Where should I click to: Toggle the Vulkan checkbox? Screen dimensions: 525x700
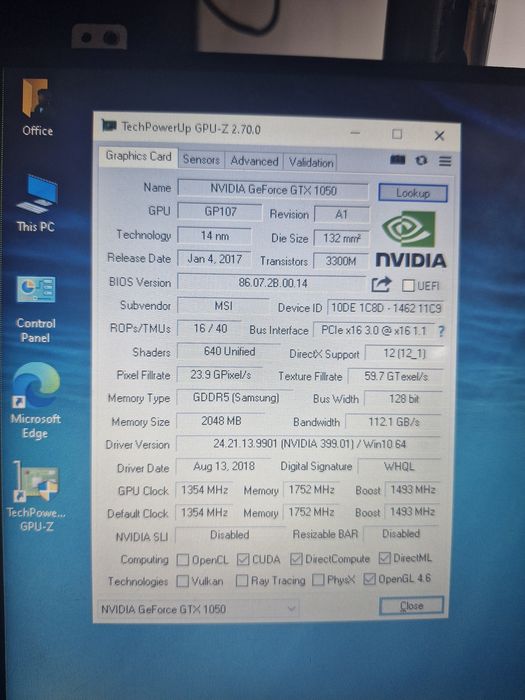click(x=182, y=581)
